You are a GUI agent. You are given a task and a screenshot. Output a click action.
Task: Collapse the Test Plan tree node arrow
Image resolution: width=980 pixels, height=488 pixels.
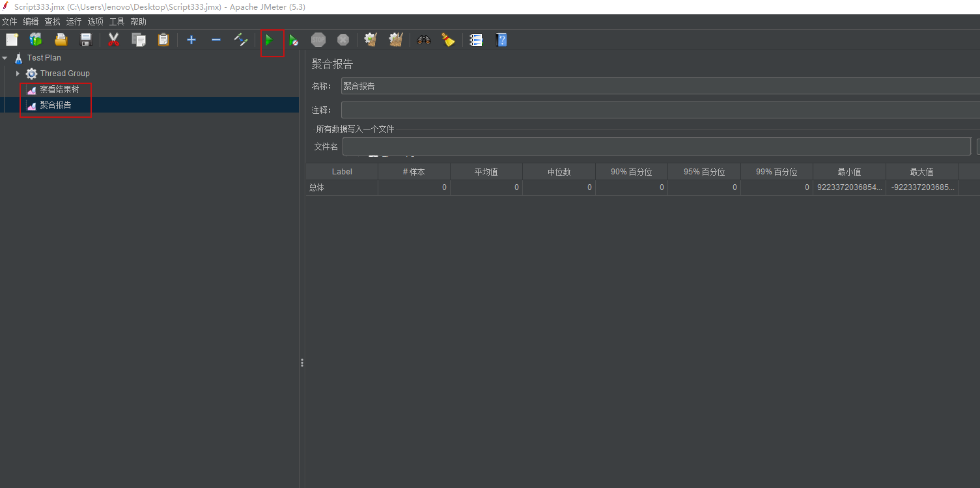pyautogui.click(x=5, y=58)
